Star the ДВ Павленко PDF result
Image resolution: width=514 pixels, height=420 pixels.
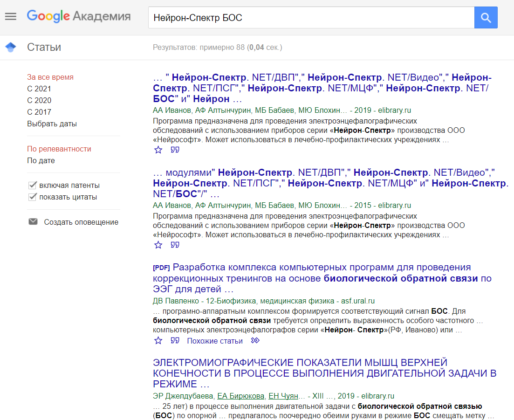(x=158, y=341)
